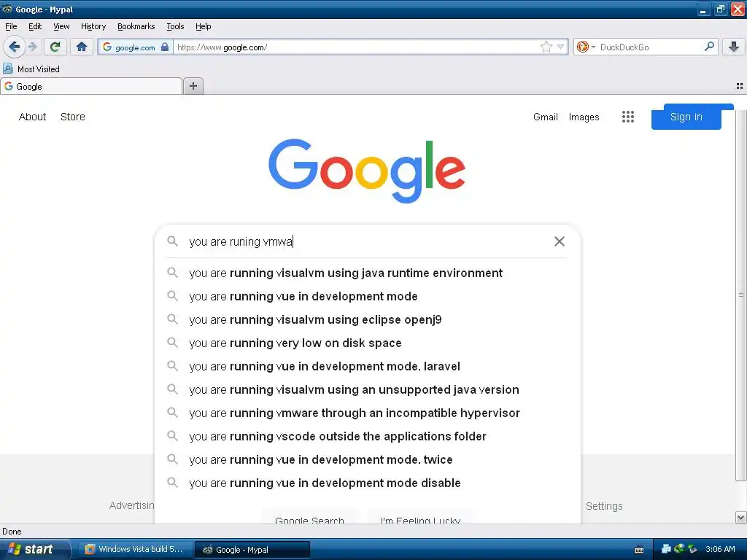Open a new tab with plus button
Screen dimensions: 747x560
click(x=193, y=86)
